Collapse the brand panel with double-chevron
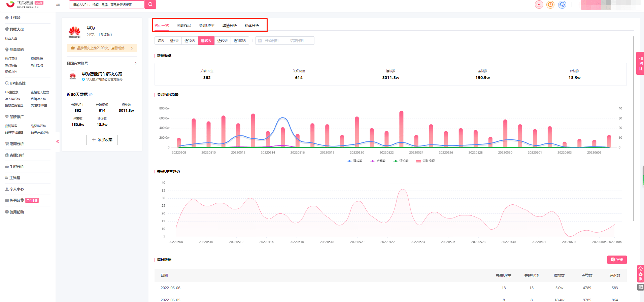This screenshot has height=302, width=644. (x=58, y=142)
